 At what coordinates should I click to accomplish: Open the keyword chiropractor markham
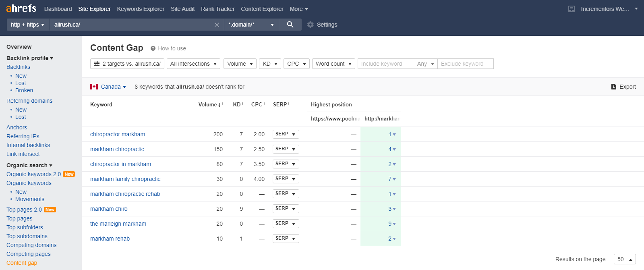coord(118,134)
